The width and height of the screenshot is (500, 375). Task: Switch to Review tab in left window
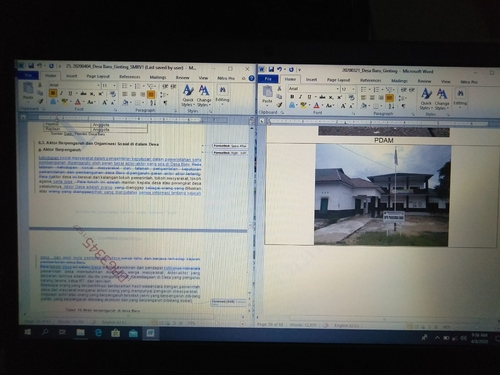click(x=182, y=77)
